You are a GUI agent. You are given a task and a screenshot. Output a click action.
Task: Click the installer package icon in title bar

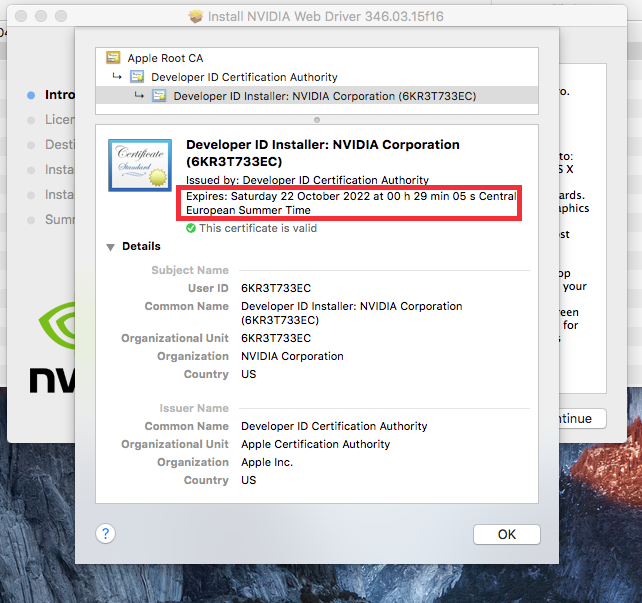(196, 16)
